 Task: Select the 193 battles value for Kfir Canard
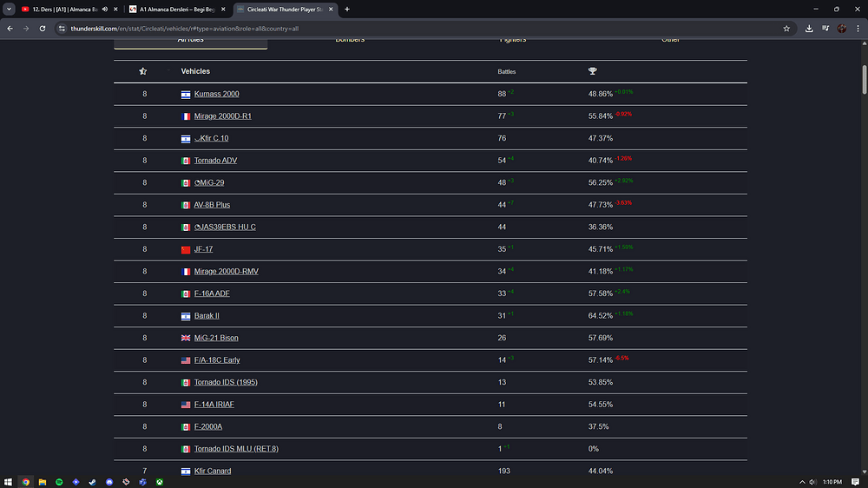coord(503,471)
